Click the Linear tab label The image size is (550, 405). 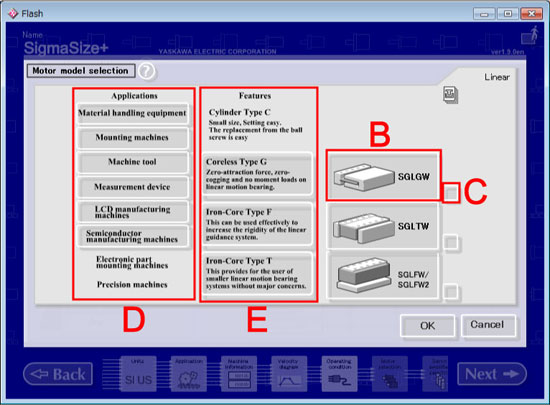(x=497, y=77)
